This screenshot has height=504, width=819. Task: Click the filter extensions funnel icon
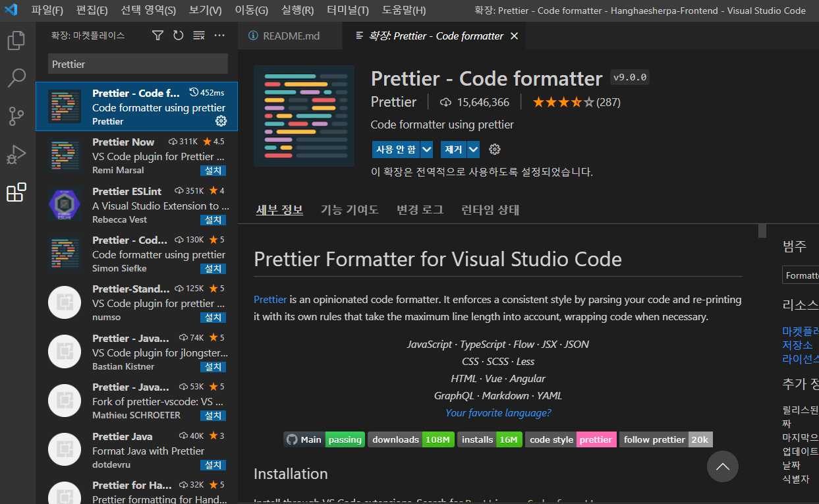coord(157,36)
